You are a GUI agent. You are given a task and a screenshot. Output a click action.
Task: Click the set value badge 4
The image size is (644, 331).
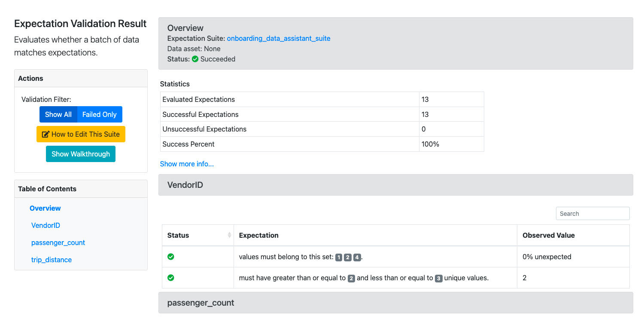click(x=357, y=257)
